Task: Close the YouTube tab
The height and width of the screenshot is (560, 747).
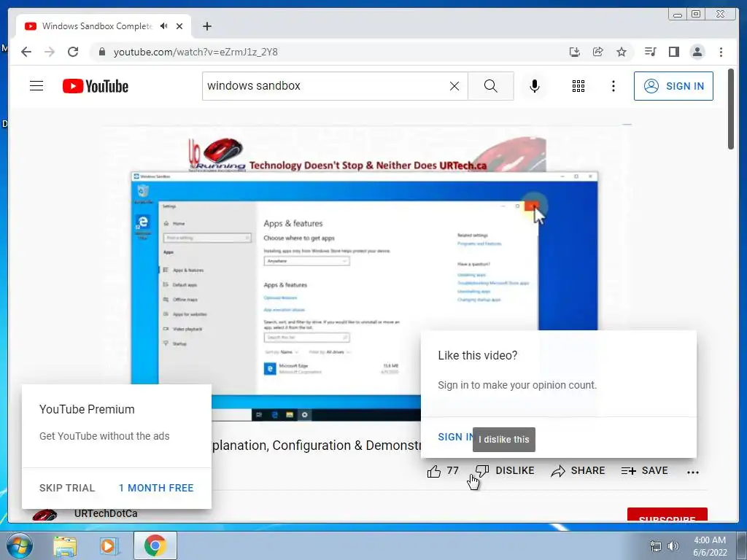Action: (179, 26)
